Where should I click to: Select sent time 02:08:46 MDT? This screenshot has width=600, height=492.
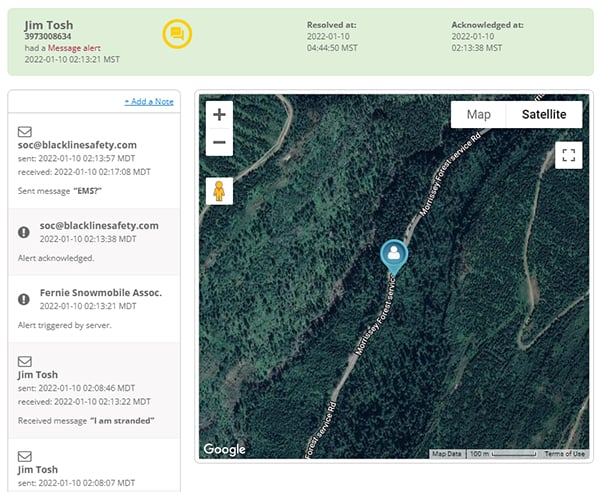(87, 388)
